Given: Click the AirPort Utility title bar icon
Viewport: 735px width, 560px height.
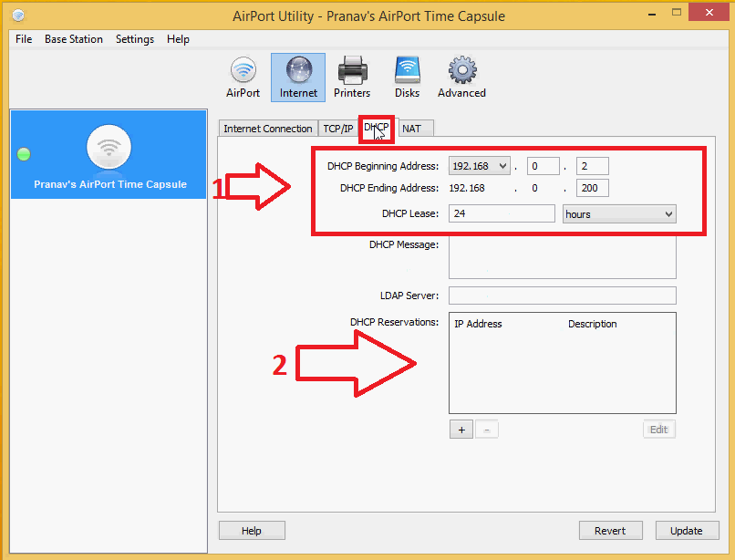Looking at the screenshot, I should [x=18, y=16].
